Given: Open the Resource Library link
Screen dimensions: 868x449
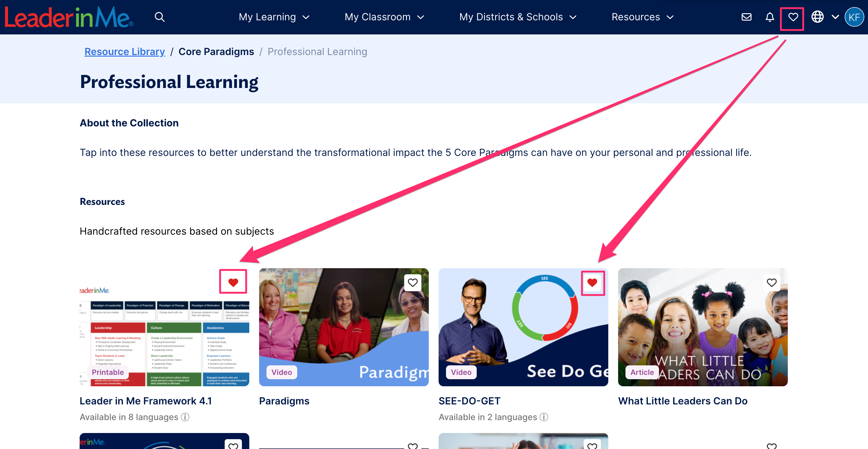Looking at the screenshot, I should click(x=125, y=52).
